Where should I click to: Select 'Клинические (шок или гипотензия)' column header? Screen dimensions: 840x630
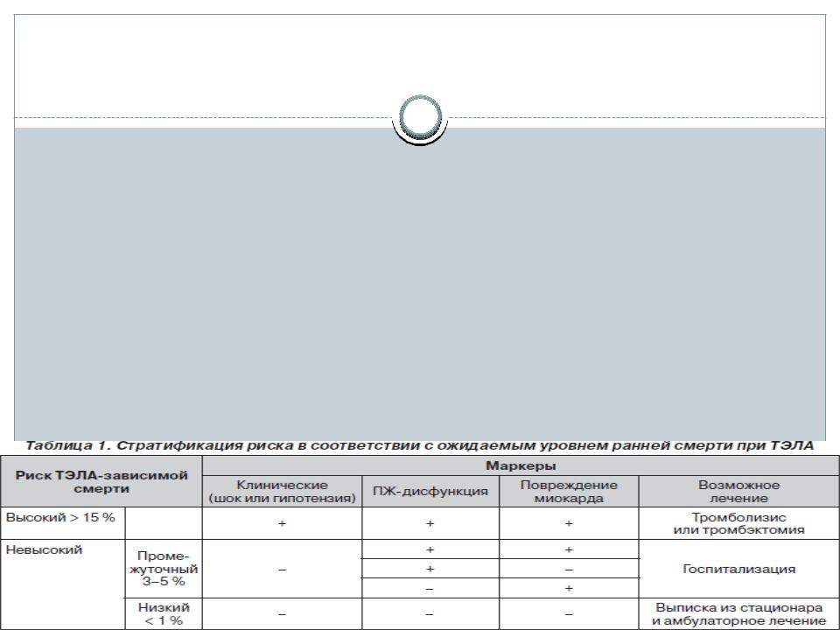click(x=283, y=491)
